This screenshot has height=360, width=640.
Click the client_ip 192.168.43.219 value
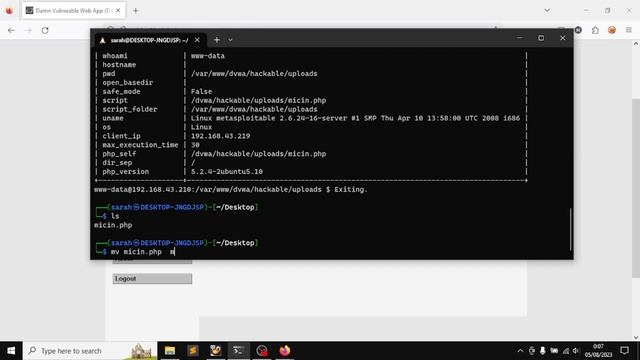pyautogui.click(x=220, y=136)
